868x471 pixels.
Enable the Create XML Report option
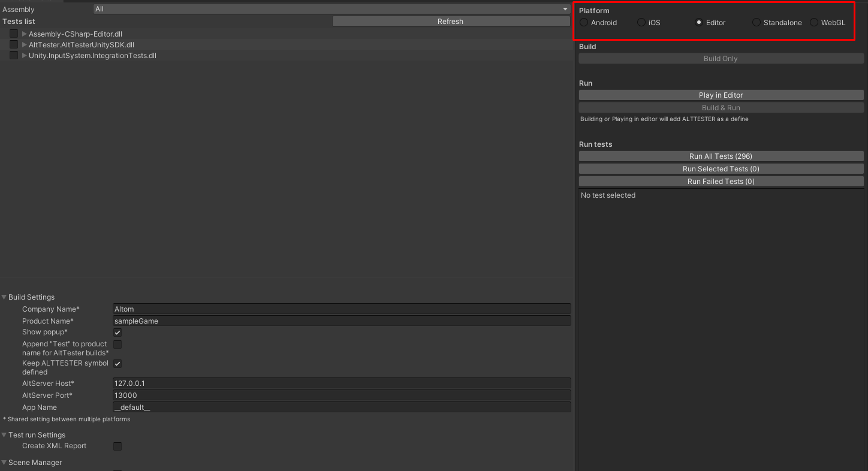(x=117, y=446)
